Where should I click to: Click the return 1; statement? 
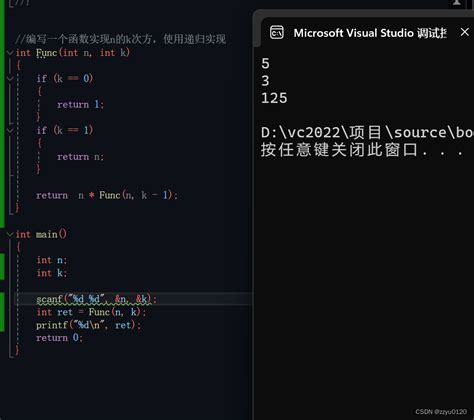pyautogui.click(x=80, y=105)
